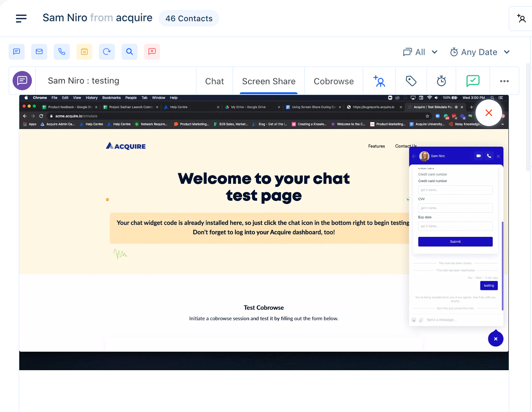Click the add contact icon at top right

tap(521, 19)
